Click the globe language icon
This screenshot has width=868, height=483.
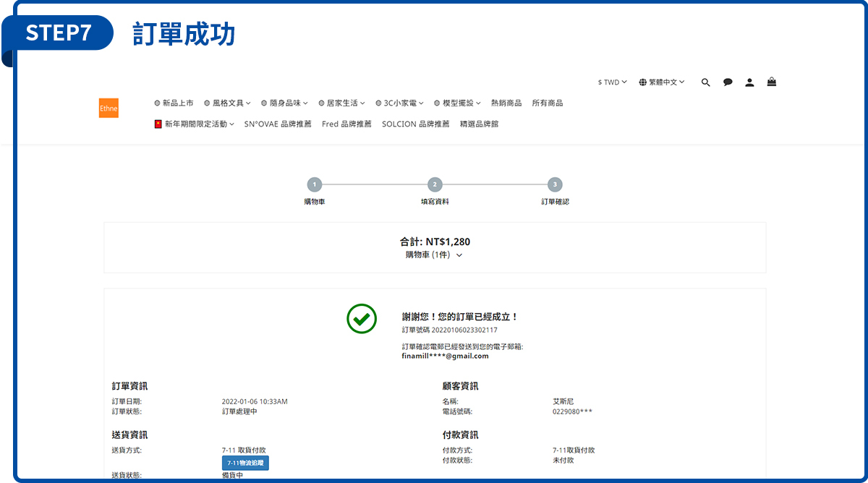click(x=643, y=82)
